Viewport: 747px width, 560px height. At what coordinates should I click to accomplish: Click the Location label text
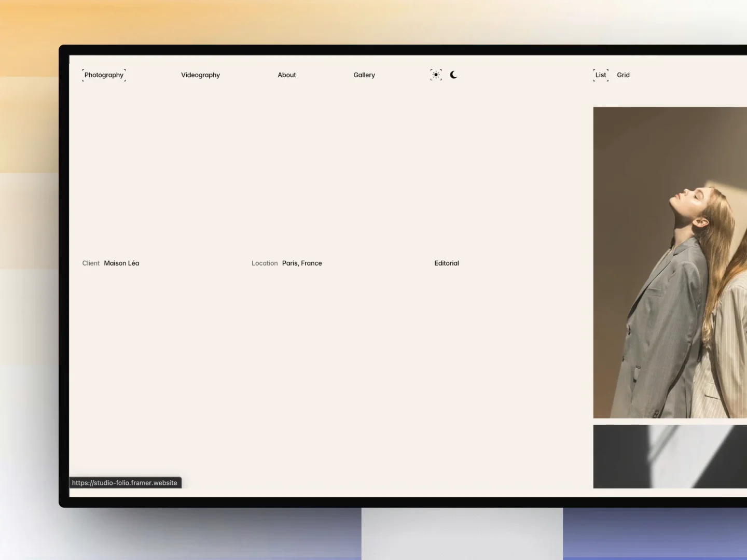pos(265,263)
